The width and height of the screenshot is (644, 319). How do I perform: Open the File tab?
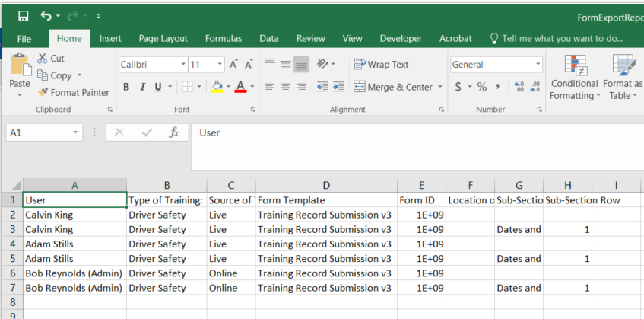[x=24, y=39]
